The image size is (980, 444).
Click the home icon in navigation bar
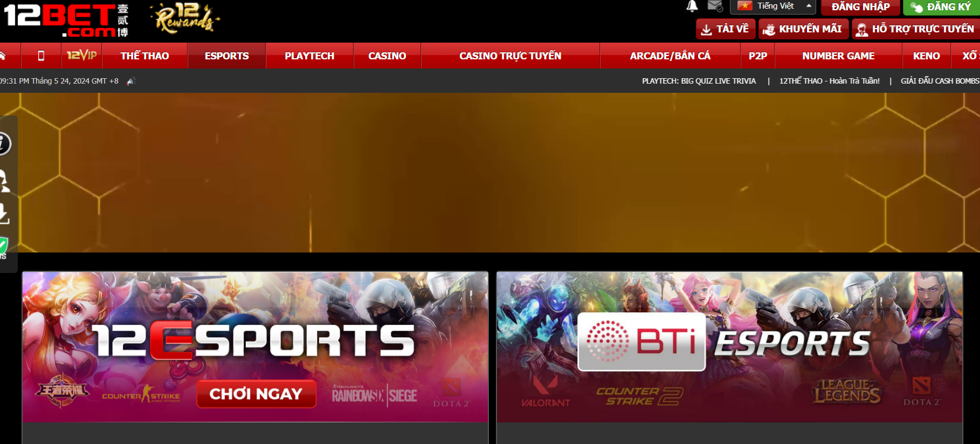[x=3, y=56]
